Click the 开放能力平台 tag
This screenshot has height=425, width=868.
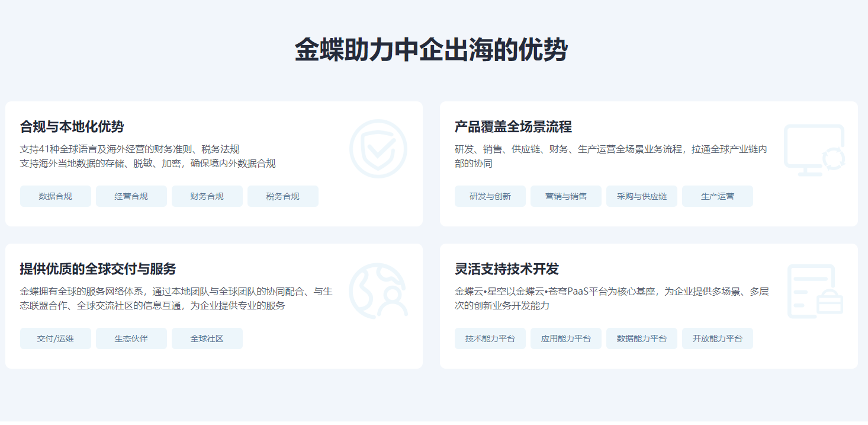tap(718, 338)
